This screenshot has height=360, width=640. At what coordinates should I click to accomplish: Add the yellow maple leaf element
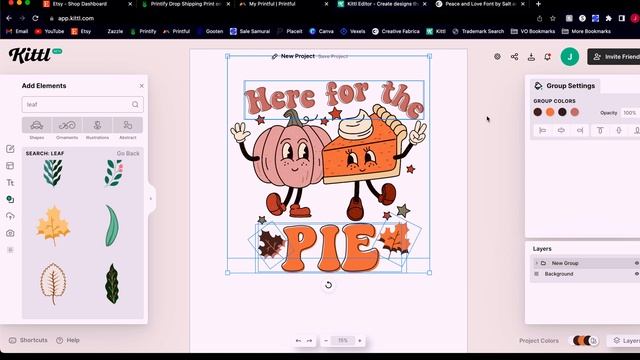(53, 226)
